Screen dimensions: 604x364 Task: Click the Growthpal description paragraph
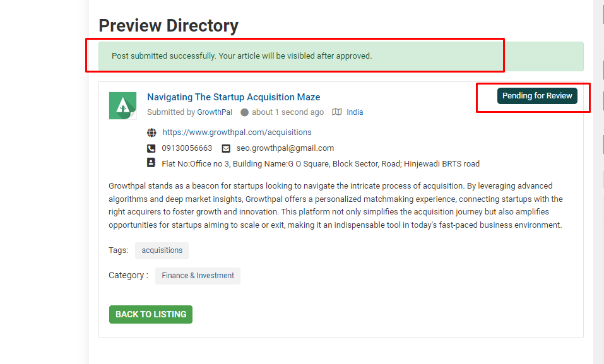pyautogui.click(x=336, y=205)
